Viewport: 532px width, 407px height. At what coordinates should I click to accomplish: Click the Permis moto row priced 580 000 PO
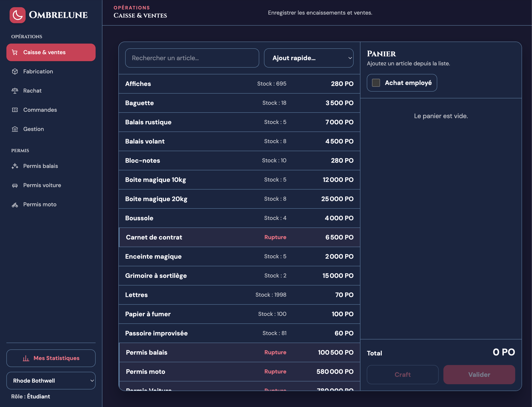tap(239, 372)
